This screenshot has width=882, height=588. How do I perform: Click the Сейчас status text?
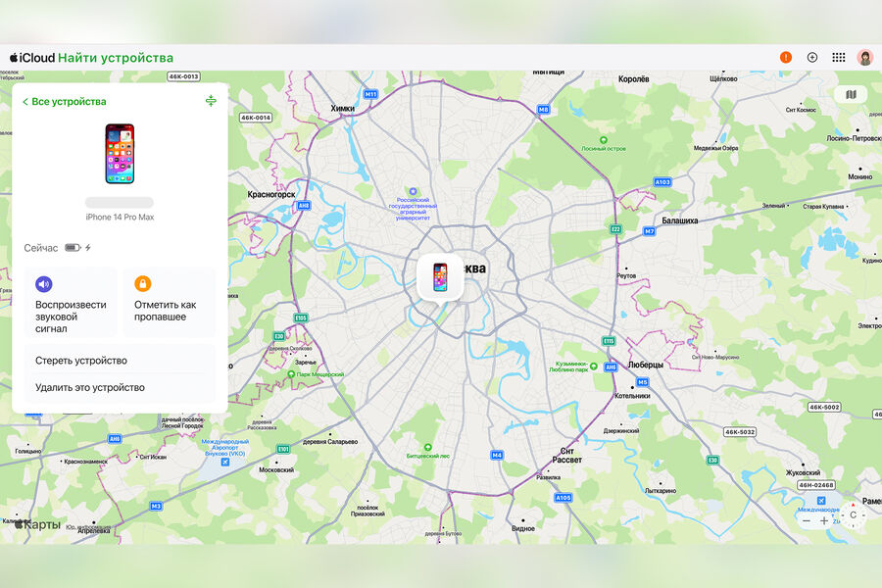pos(40,248)
